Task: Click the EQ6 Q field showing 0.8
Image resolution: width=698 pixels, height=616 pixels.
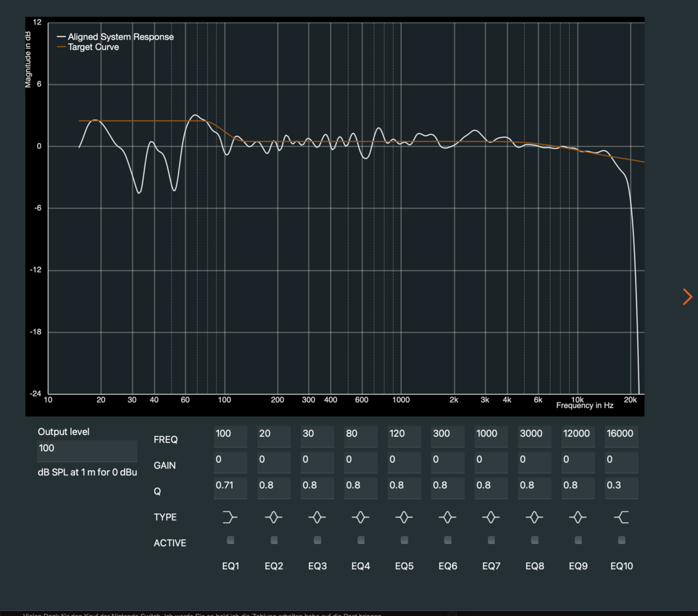Action: point(448,488)
